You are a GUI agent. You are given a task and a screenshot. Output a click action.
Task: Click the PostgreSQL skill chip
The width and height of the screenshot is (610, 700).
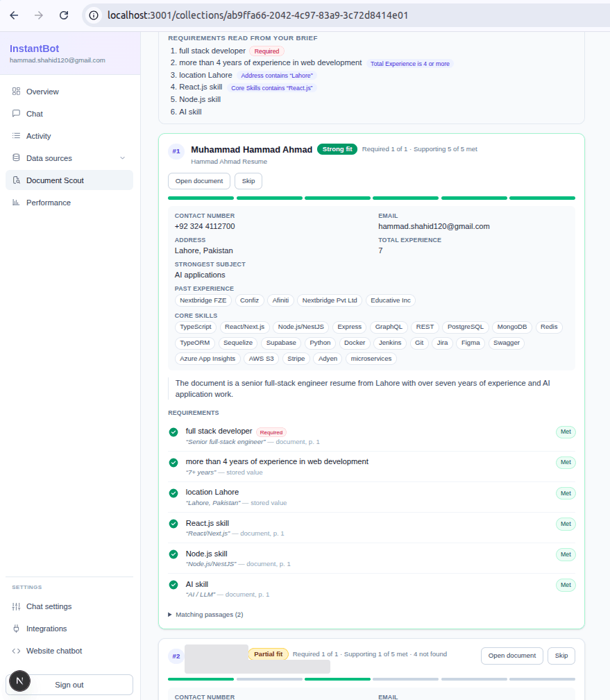466,327
